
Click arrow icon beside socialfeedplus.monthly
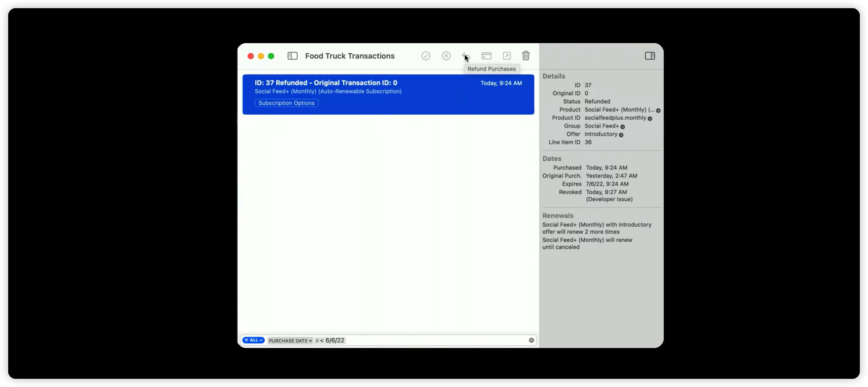pyautogui.click(x=650, y=119)
